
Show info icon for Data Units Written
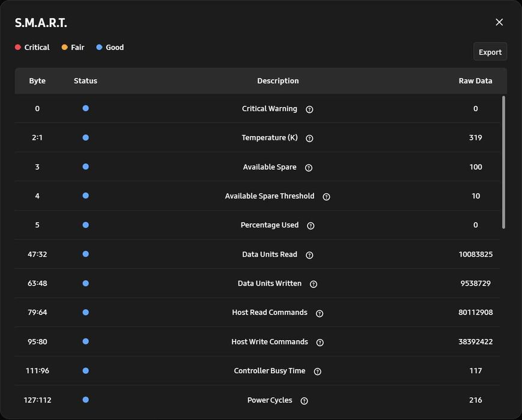[314, 284]
